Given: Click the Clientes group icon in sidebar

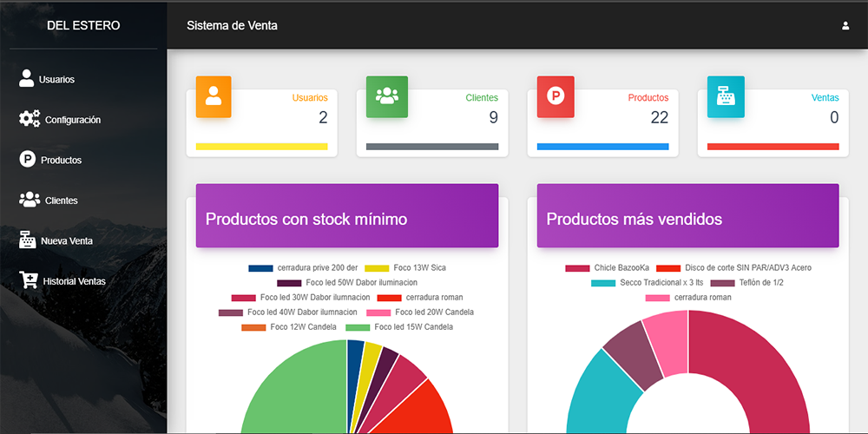Looking at the screenshot, I should 30,200.
